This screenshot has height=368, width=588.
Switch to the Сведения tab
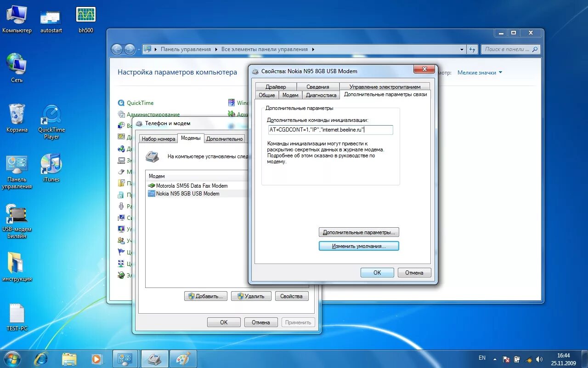tap(318, 86)
